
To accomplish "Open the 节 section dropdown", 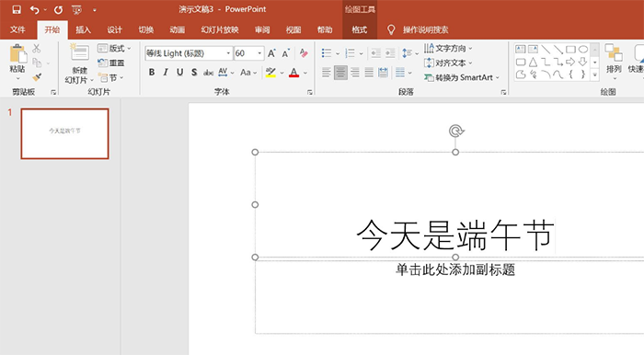I will (x=111, y=77).
